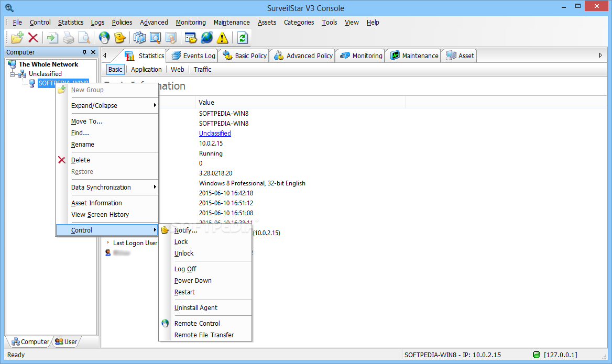The height and width of the screenshot is (364, 612).
Task: Click the window-with-folder toolbar icon
Action: [191, 38]
